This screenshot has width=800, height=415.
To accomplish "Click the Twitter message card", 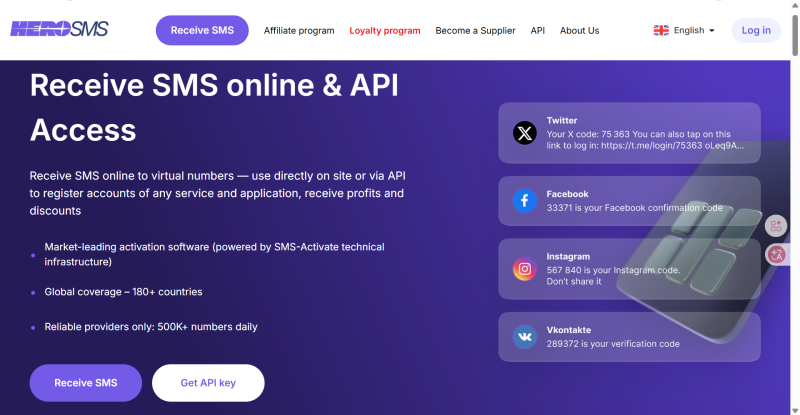I will pos(629,133).
